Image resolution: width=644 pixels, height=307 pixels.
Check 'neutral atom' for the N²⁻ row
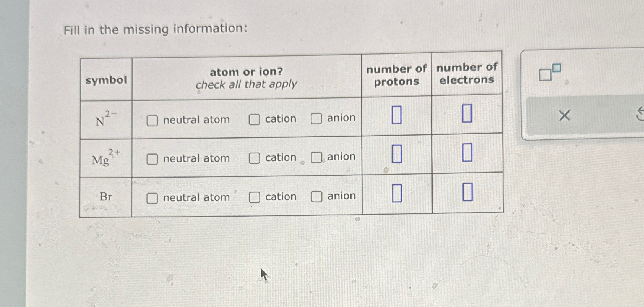pyautogui.click(x=152, y=120)
